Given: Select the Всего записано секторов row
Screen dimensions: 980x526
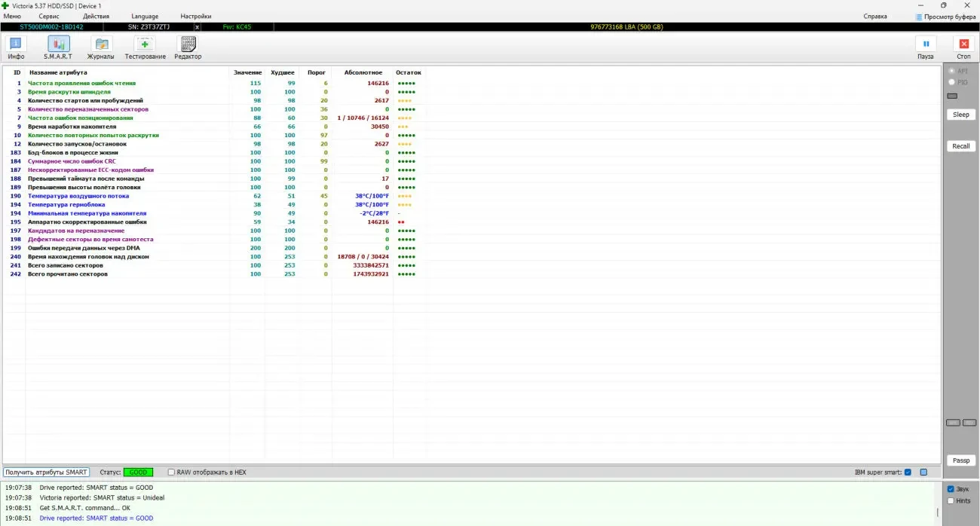Looking at the screenshot, I should [213, 265].
